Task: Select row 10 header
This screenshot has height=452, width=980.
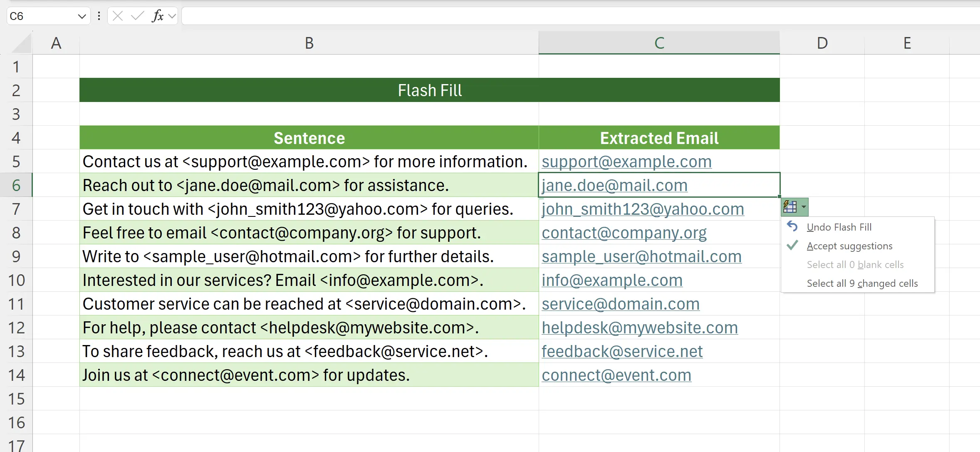Action: pyautogui.click(x=16, y=280)
